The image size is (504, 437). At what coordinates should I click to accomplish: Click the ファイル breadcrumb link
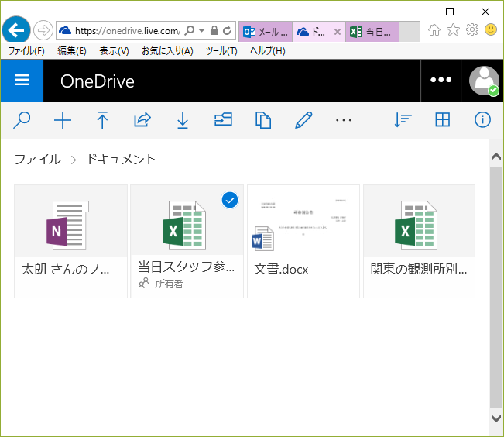pos(38,160)
